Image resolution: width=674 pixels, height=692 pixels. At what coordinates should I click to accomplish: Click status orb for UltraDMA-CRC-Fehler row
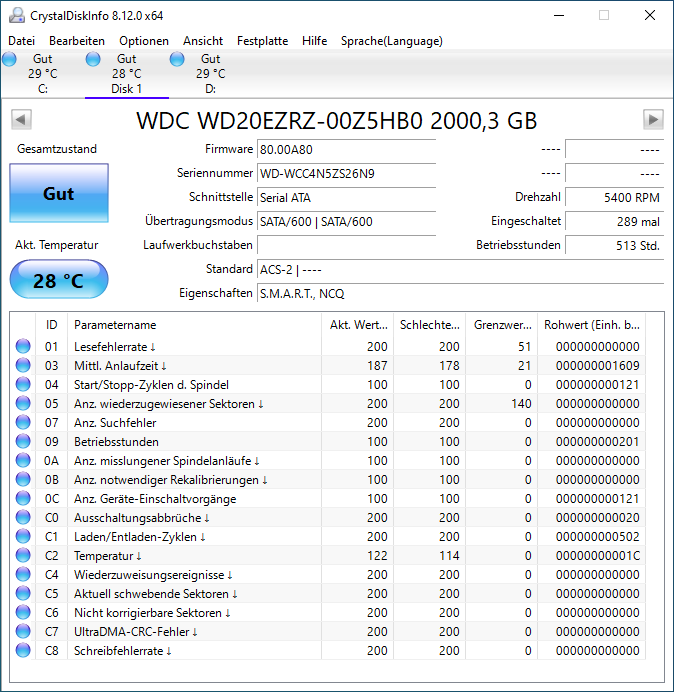coord(23,631)
